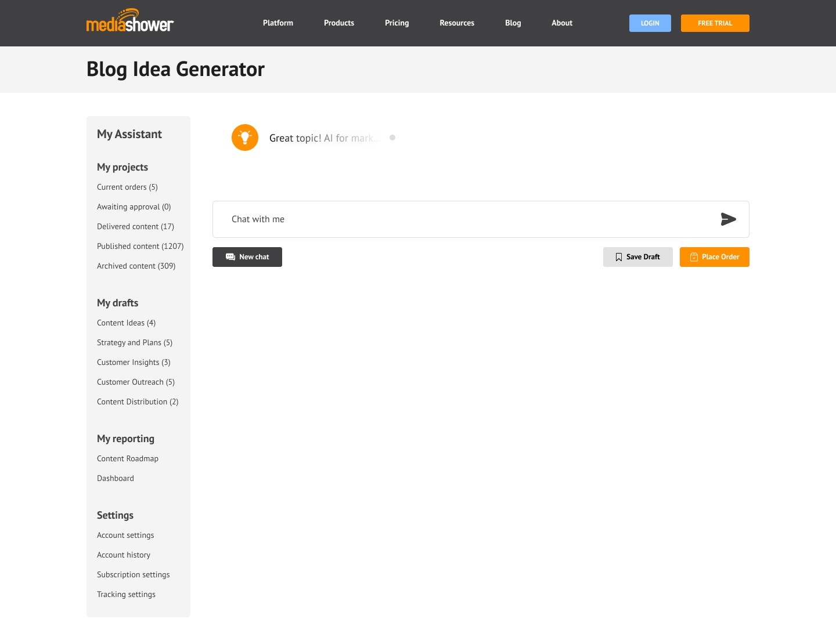Screen dimensions: 836x644
Task: Open the About nav item
Action: 562,23
